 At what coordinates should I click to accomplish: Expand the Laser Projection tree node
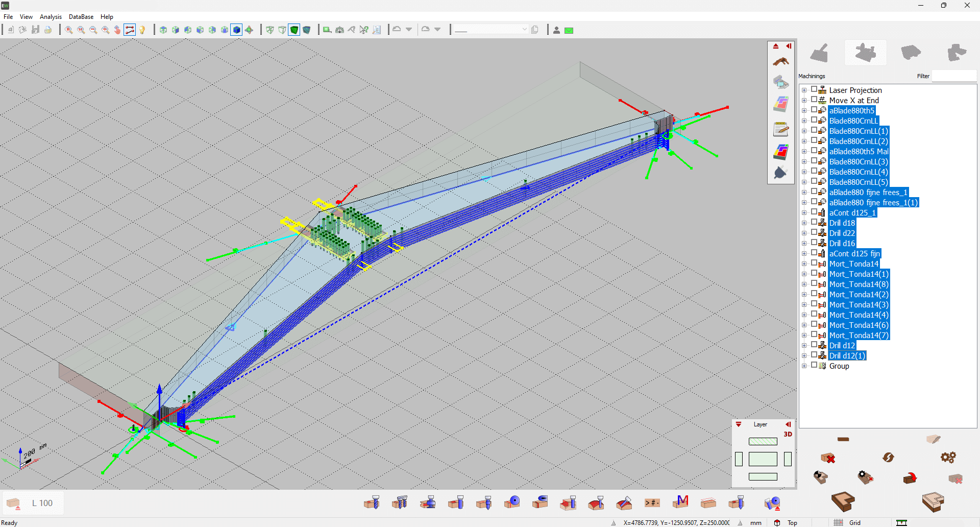tap(804, 90)
